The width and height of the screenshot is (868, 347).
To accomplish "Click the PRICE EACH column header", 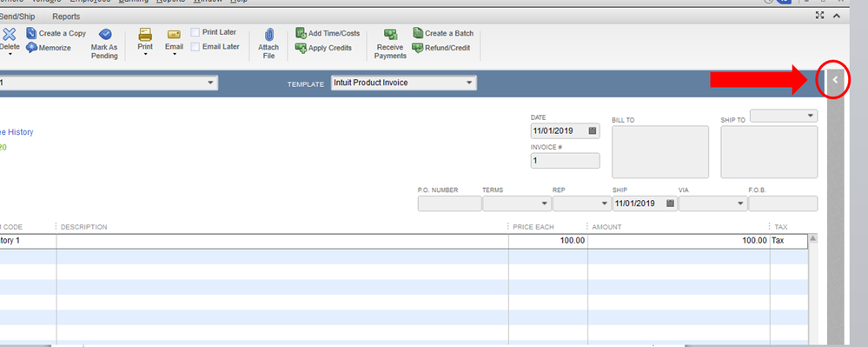I will pyautogui.click(x=533, y=227).
